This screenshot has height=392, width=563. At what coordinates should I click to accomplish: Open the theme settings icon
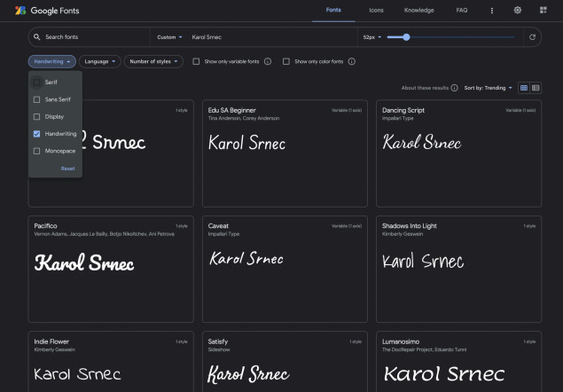click(x=518, y=11)
